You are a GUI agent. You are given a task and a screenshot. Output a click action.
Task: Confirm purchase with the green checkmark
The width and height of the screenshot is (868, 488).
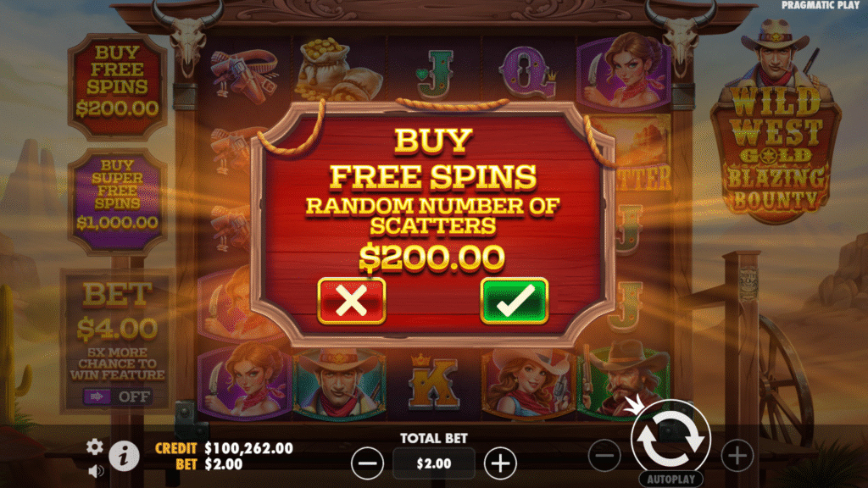515,301
